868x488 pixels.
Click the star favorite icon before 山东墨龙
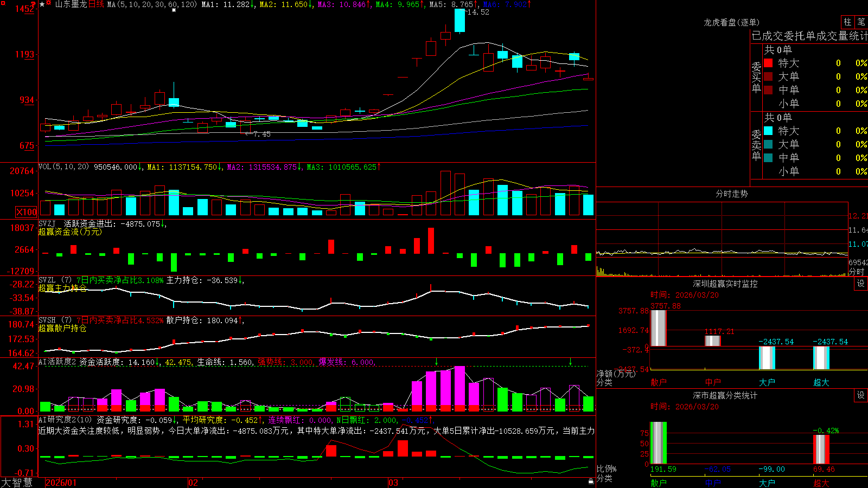point(42,4)
